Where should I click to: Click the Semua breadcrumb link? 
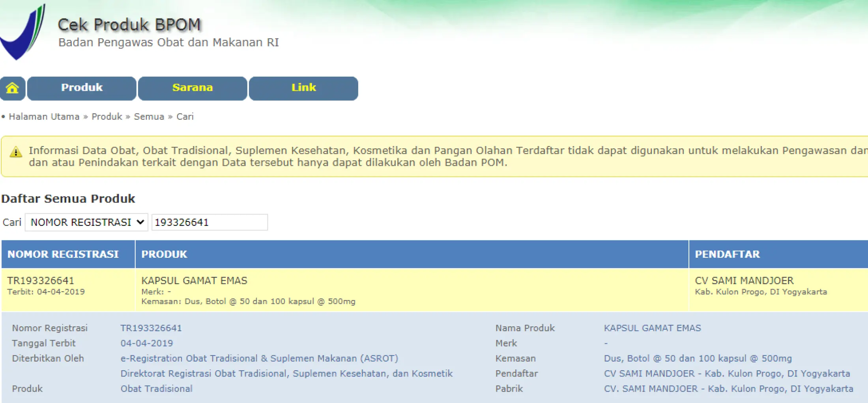point(149,117)
